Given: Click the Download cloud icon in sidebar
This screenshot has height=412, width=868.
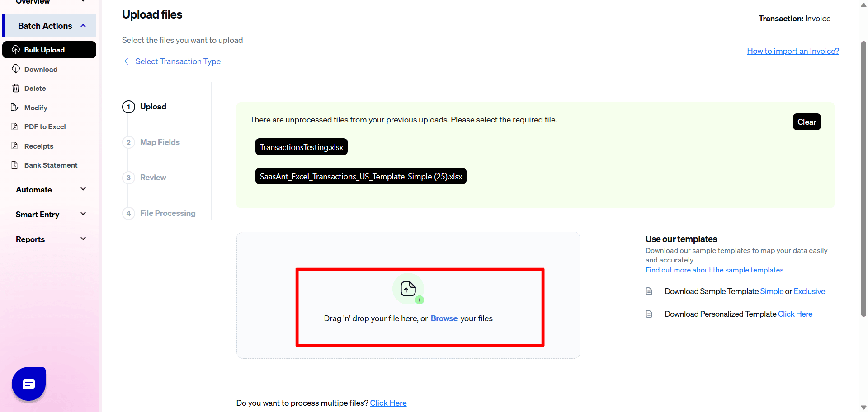Looking at the screenshot, I should (x=16, y=69).
